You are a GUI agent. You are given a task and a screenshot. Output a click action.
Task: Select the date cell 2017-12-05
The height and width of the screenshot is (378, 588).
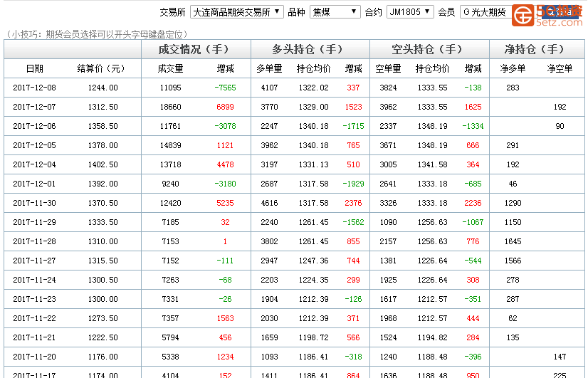pos(34,145)
